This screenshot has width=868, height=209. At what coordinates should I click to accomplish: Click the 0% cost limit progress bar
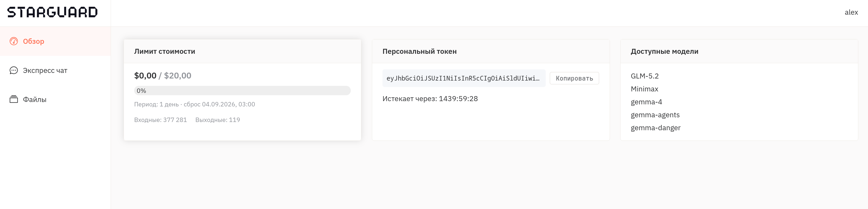pyautogui.click(x=242, y=91)
